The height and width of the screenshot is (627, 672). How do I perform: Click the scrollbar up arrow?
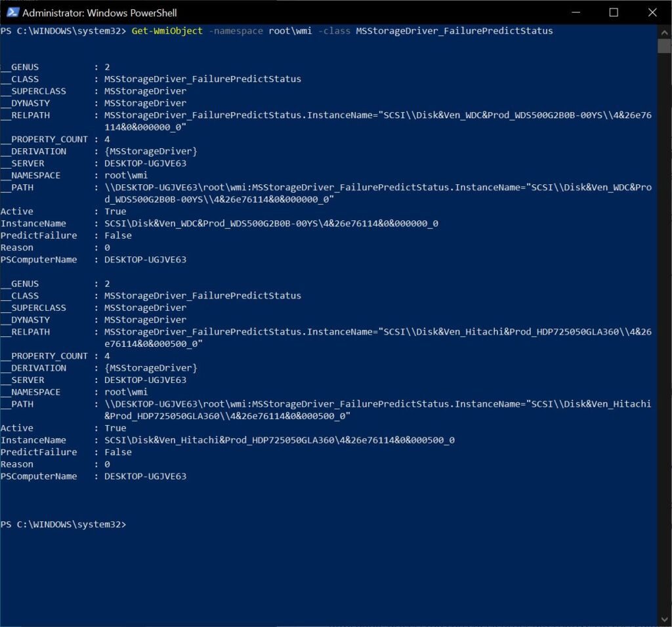click(663, 31)
